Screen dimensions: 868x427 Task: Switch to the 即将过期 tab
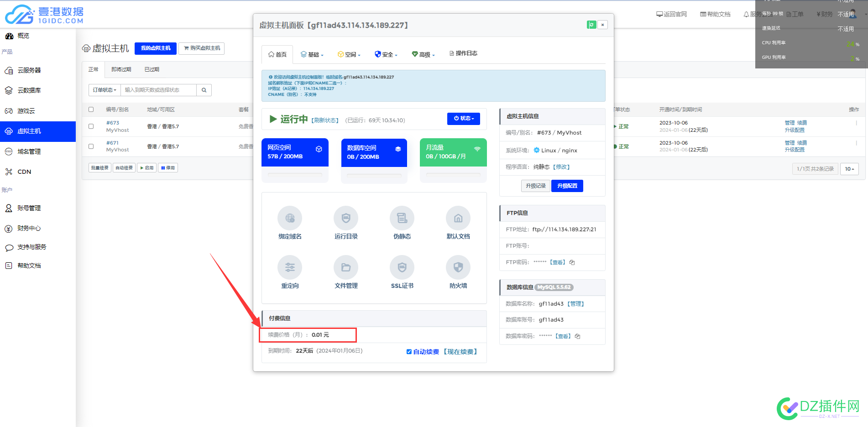point(121,69)
